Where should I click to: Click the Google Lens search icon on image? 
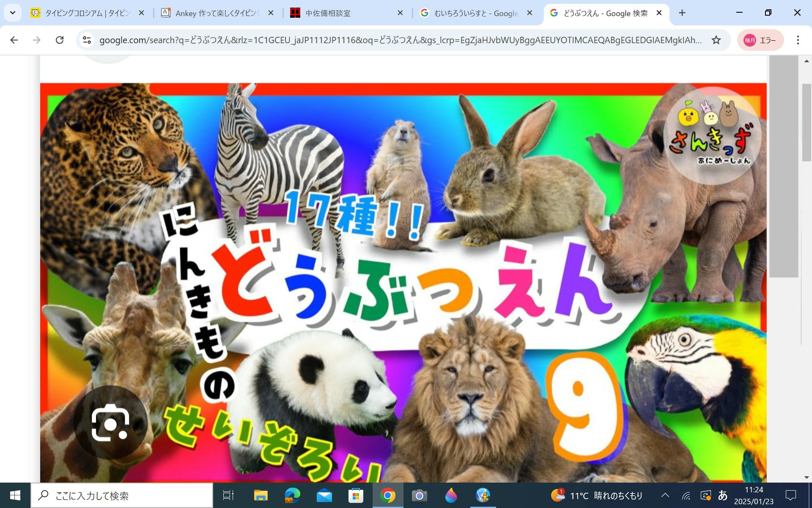110,423
